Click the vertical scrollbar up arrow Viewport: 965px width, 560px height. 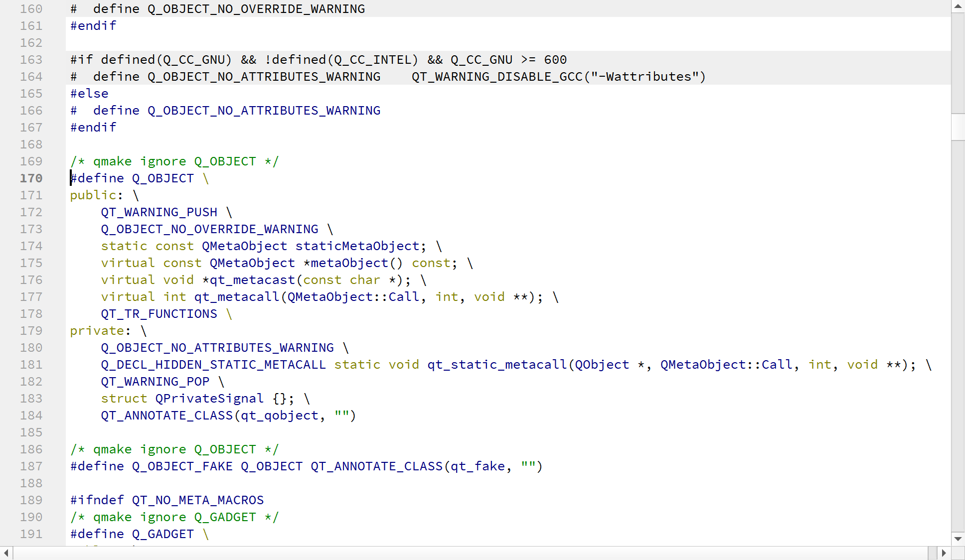(x=958, y=6)
